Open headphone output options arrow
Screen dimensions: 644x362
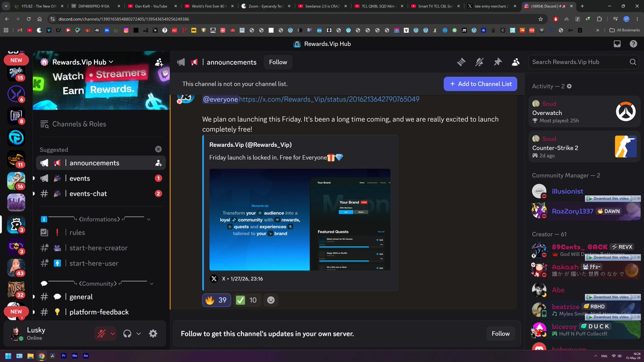(x=138, y=334)
